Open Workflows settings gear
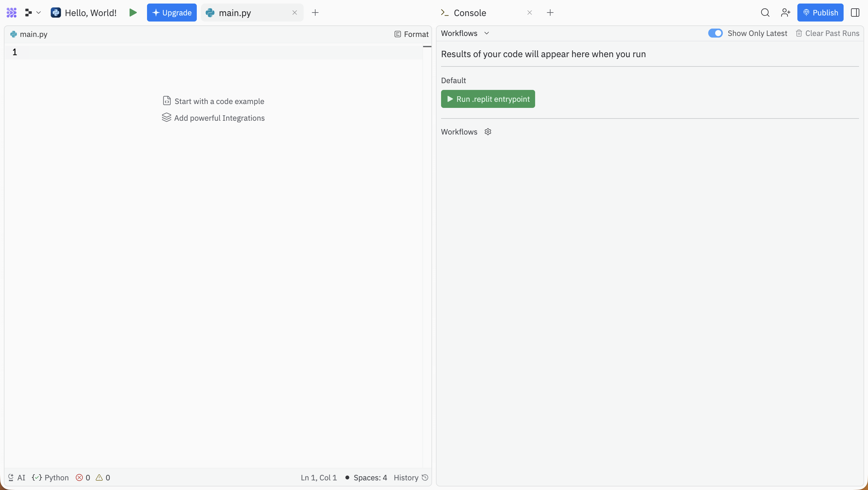Image resolution: width=868 pixels, height=490 pixels. tap(488, 131)
